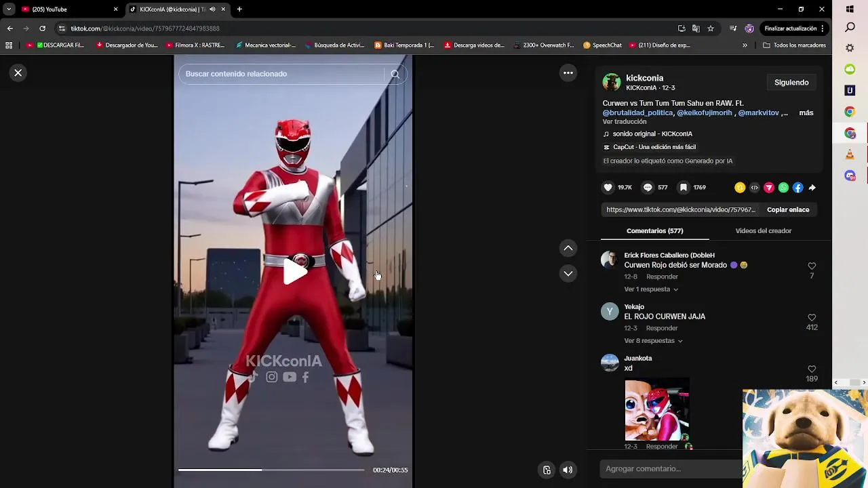Seek on the video progress bar

pyautogui.click(x=271, y=470)
